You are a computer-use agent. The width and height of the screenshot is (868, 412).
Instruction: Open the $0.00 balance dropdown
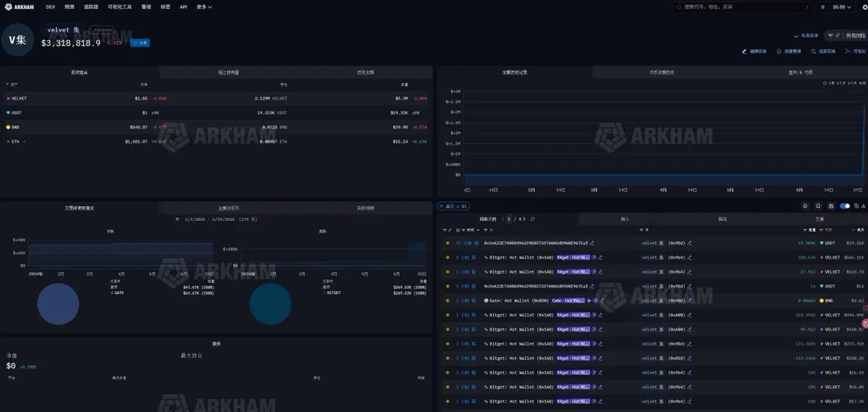pos(841,7)
